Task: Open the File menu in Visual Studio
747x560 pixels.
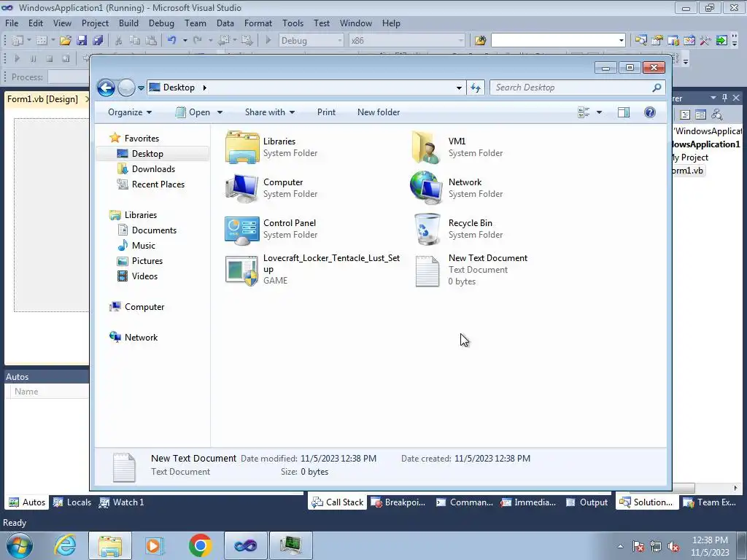Action: 12,23
